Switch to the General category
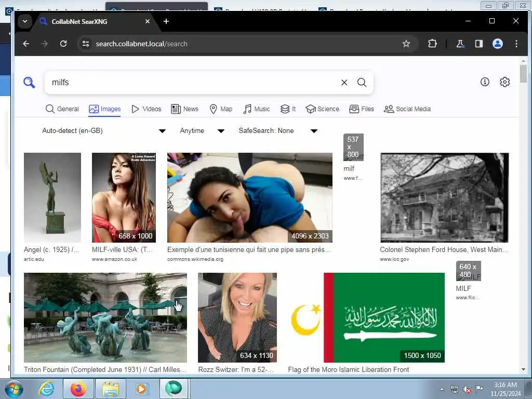The width and height of the screenshot is (532, 399). 62,109
